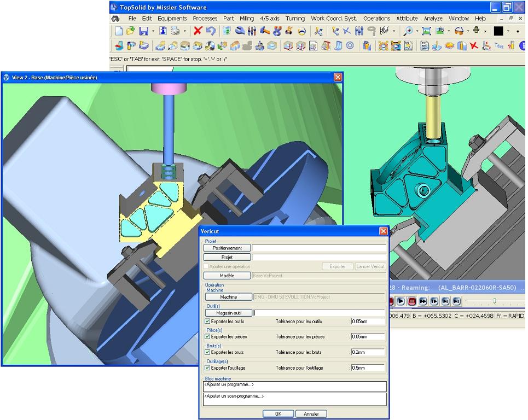This screenshot has width=528, height=420.
Task: Open the Analyze menu
Action: click(x=433, y=19)
